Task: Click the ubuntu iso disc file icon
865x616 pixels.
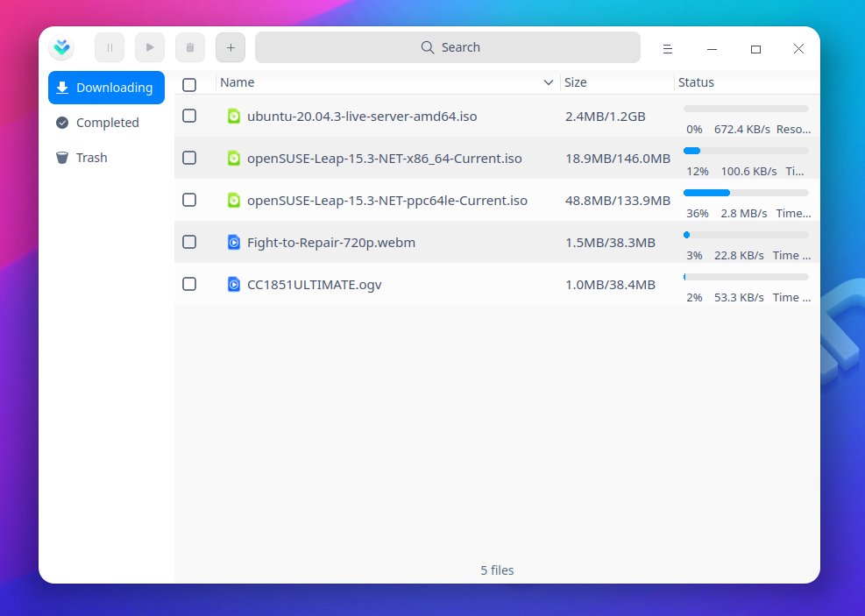Action: pos(234,117)
